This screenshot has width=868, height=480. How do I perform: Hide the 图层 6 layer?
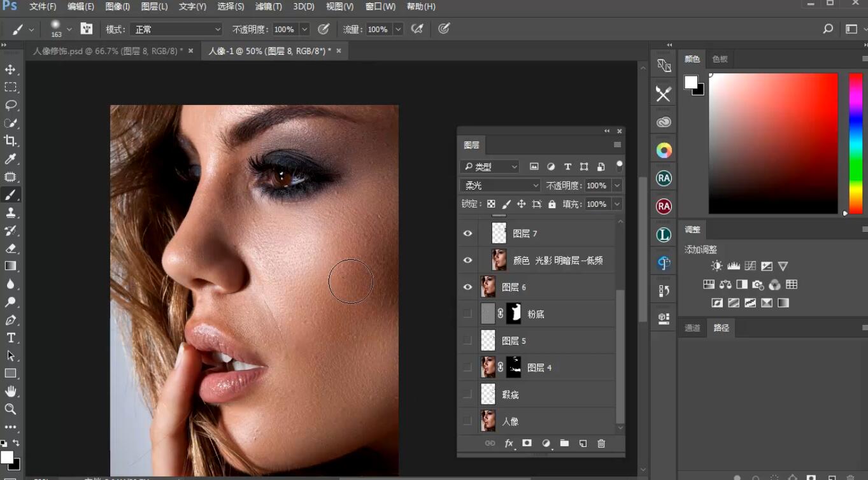point(467,287)
